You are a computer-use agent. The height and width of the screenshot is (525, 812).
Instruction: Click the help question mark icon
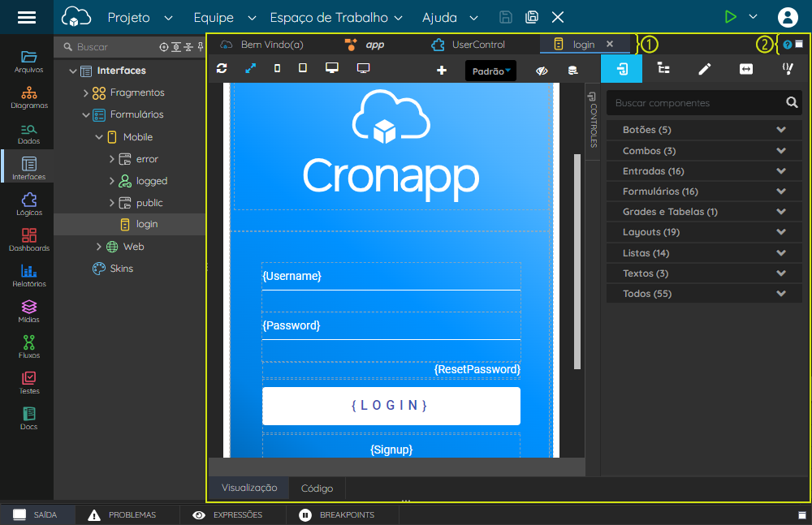tap(787, 45)
